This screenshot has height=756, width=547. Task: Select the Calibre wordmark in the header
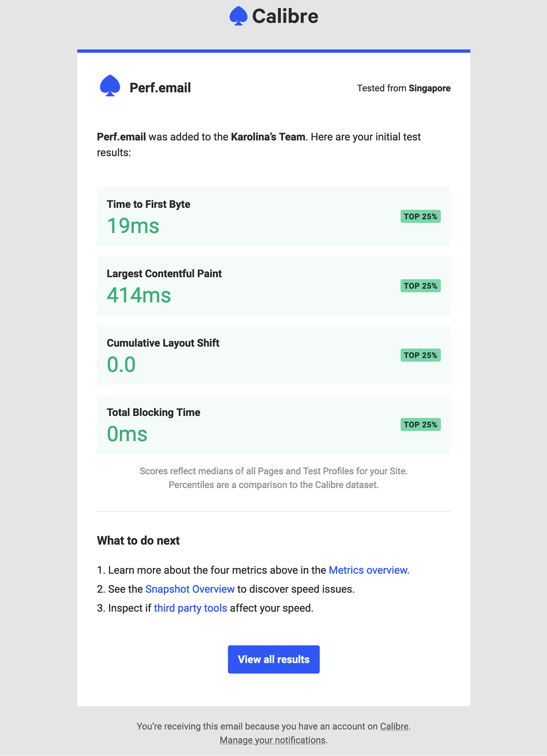285,16
